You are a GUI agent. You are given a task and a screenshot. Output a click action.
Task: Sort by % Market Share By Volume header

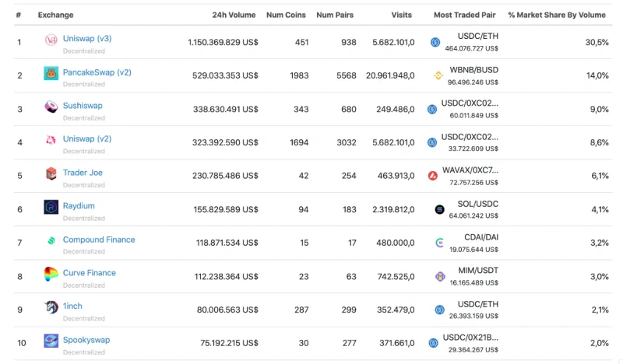click(557, 15)
